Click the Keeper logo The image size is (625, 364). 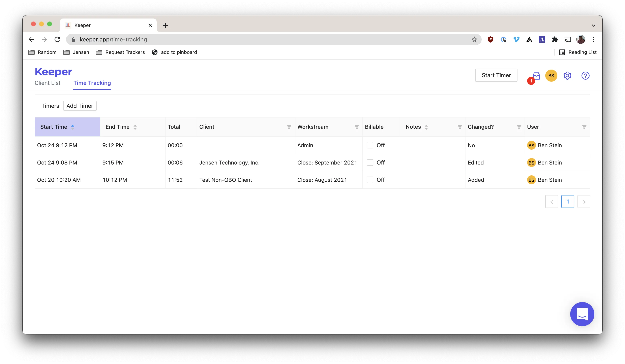click(53, 72)
